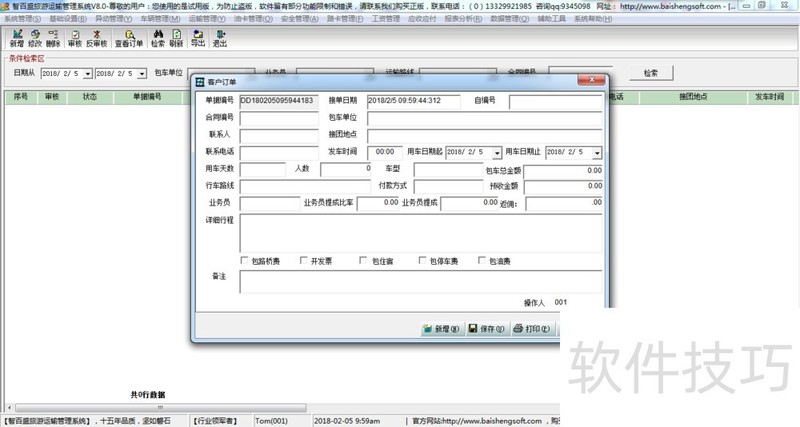The width and height of the screenshot is (800, 427).
Task: Click the 详细行程 text area
Action: (x=420, y=232)
